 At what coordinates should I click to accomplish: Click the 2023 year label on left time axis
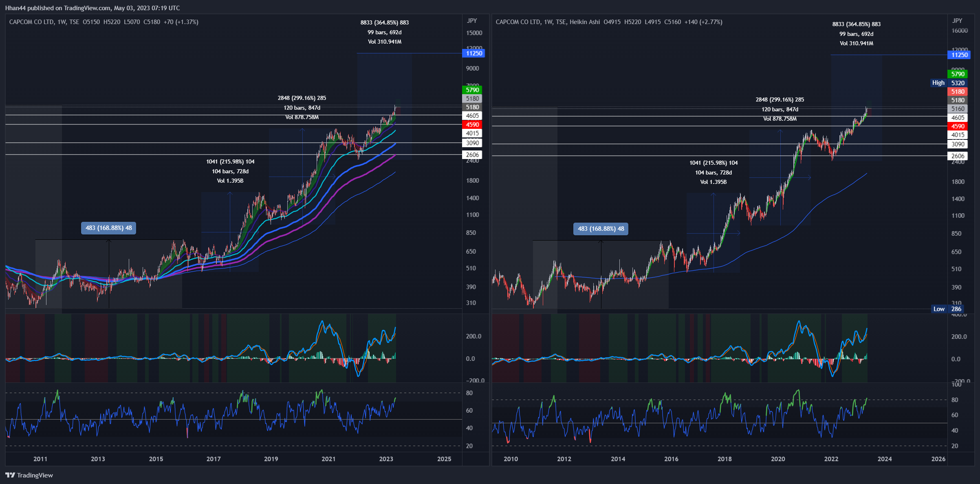(386, 459)
